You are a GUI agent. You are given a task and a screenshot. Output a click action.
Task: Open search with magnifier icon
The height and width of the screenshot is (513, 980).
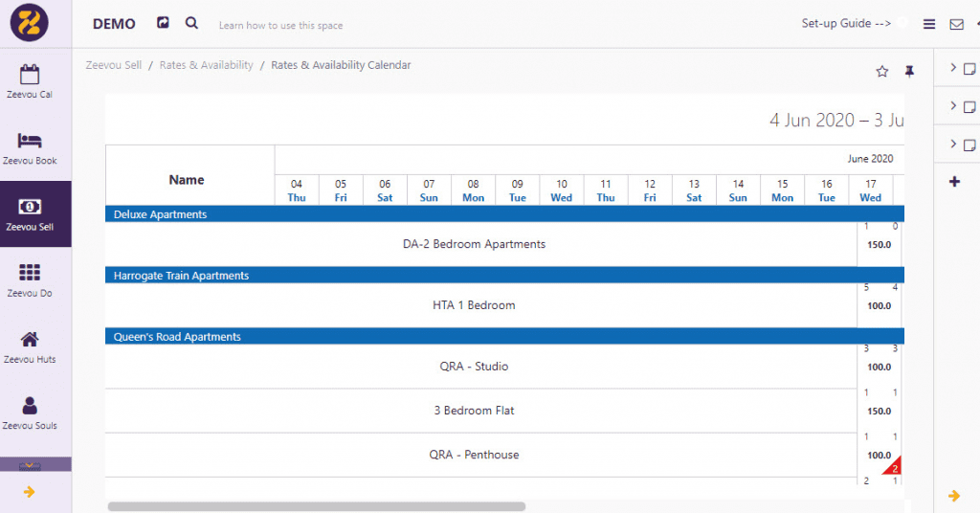click(191, 23)
